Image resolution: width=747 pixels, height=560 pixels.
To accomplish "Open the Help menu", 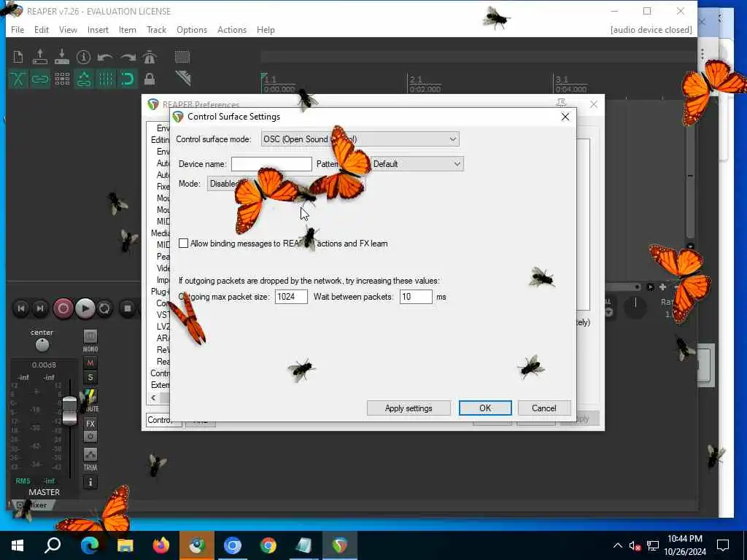I will point(266,29).
